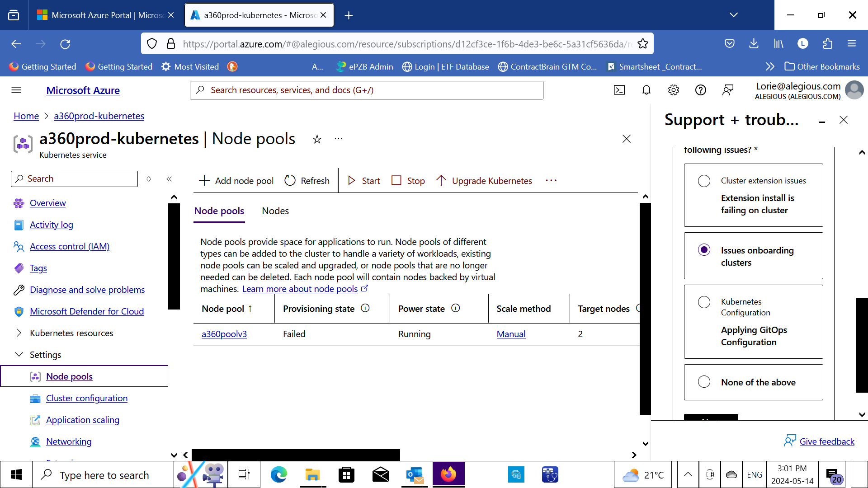This screenshot has height=488, width=868.
Task: Open a new Firefox tab
Action: coord(349,15)
